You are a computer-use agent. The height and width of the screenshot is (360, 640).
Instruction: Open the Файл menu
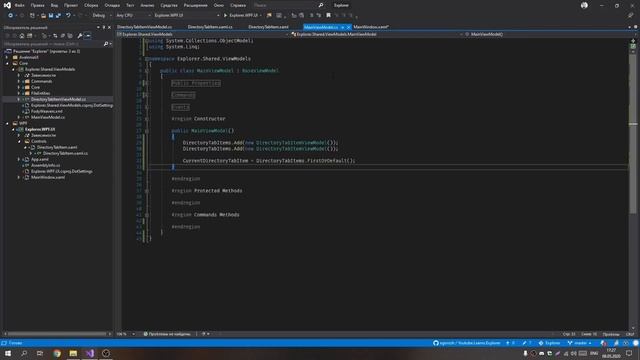pyautogui.click(x=19, y=5)
